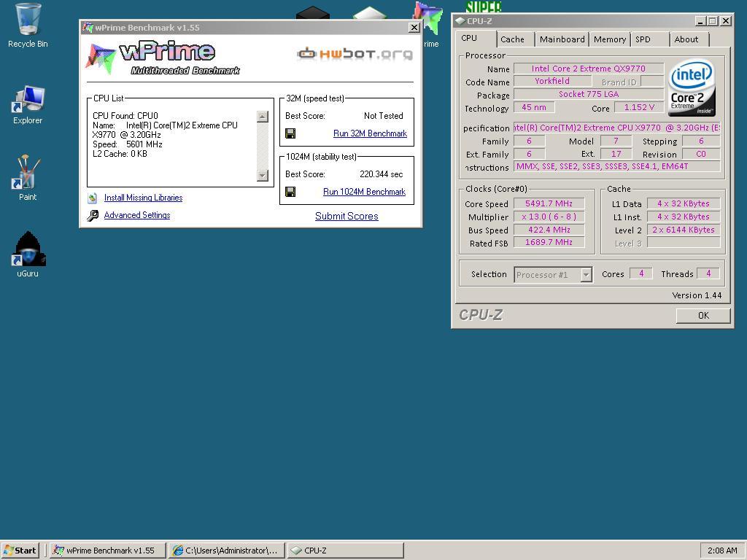Viewport: 747px width, 560px height.
Task: Open the Mainboard tab in CPU-Z
Action: 562,39
